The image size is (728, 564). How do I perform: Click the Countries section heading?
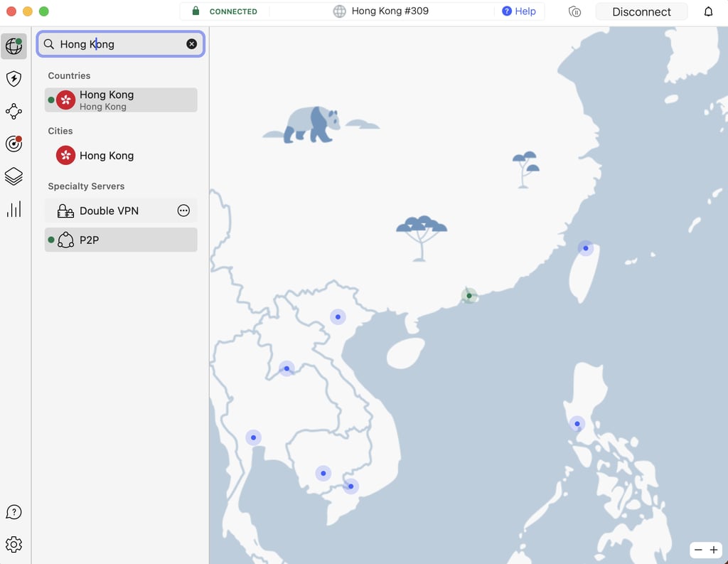[x=69, y=75]
